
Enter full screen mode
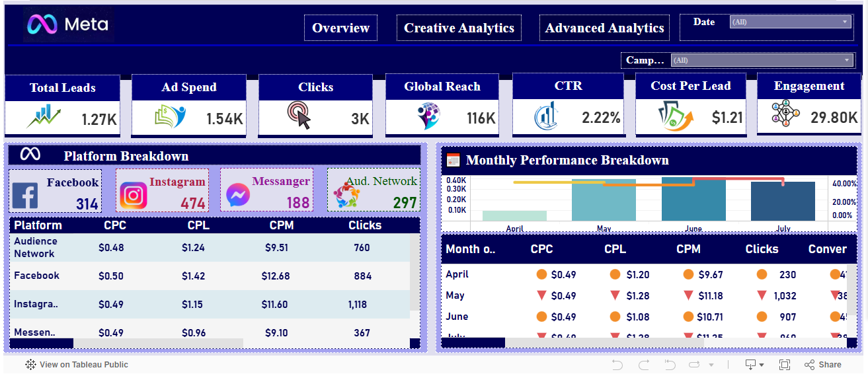pos(785,365)
